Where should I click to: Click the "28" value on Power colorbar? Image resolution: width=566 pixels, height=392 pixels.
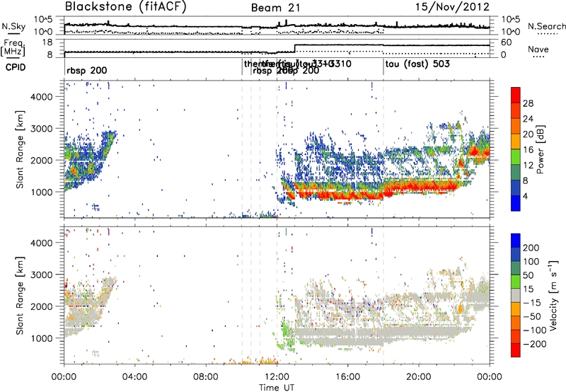527,103
